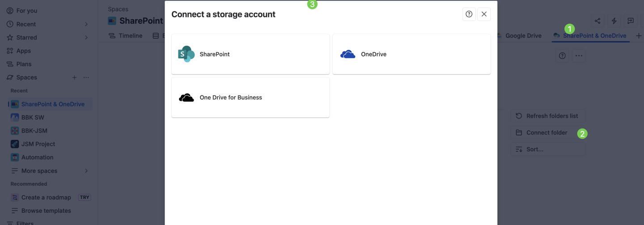Click the SharePoint logo icon
This screenshot has height=225, width=644.
pyautogui.click(x=186, y=54)
